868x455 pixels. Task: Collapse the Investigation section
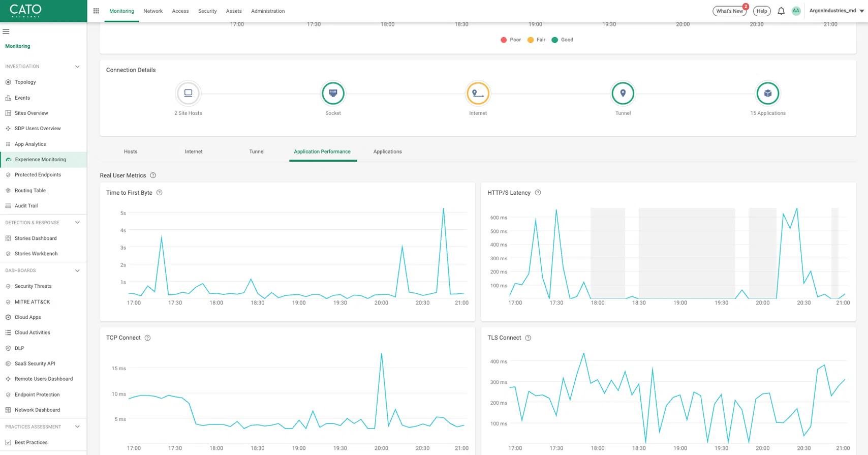(x=77, y=67)
